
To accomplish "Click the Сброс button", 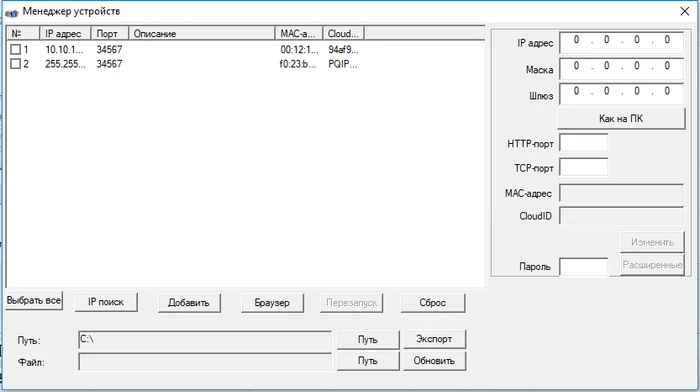I will (x=433, y=303).
